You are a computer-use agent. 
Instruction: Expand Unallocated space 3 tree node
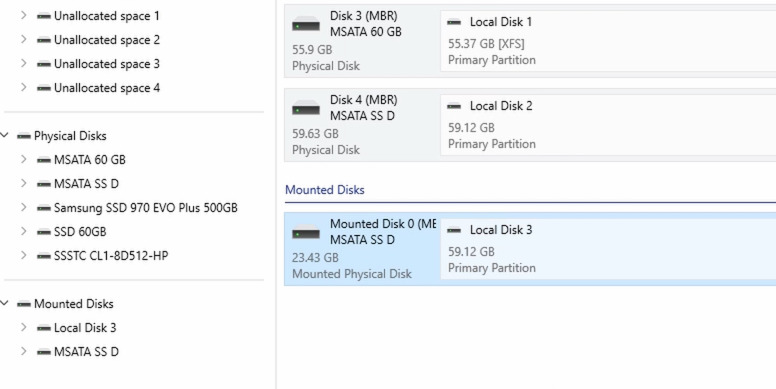23,63
